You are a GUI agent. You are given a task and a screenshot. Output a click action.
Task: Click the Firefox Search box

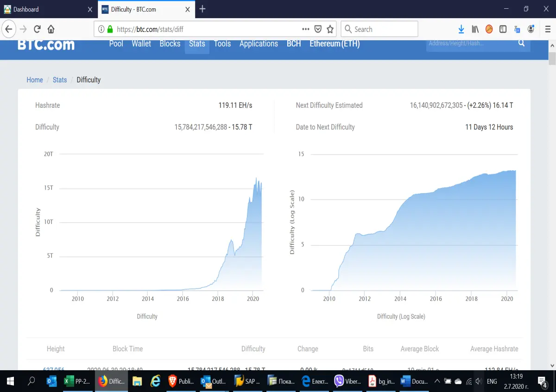pyautogui.click(x=379, y=29)
